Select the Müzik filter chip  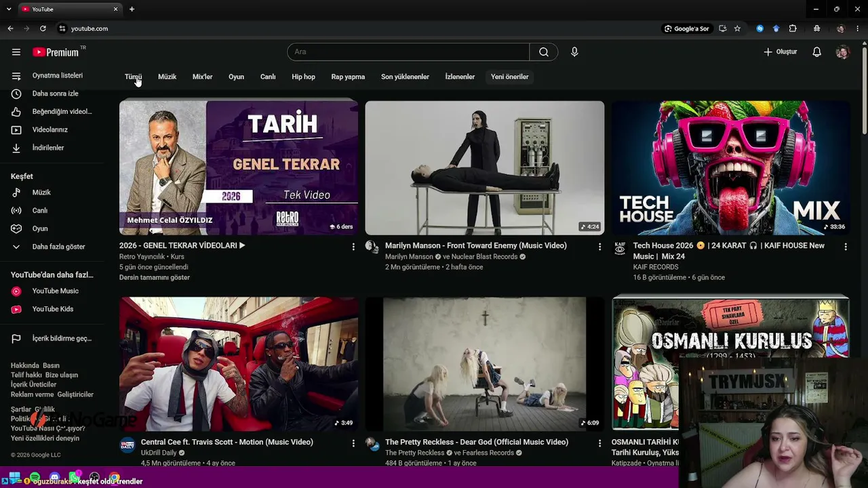(167, 77)
